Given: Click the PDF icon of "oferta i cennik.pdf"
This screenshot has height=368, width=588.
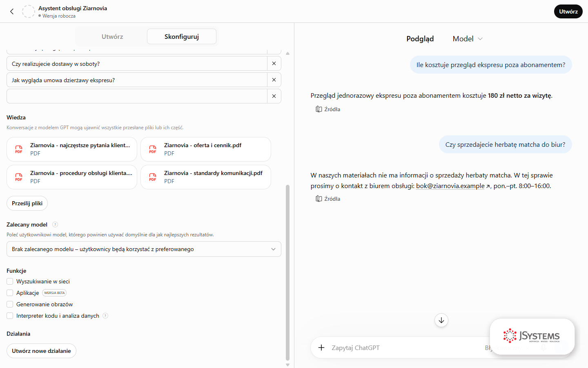Looking at the screenshot, I should tap(153, 149).
